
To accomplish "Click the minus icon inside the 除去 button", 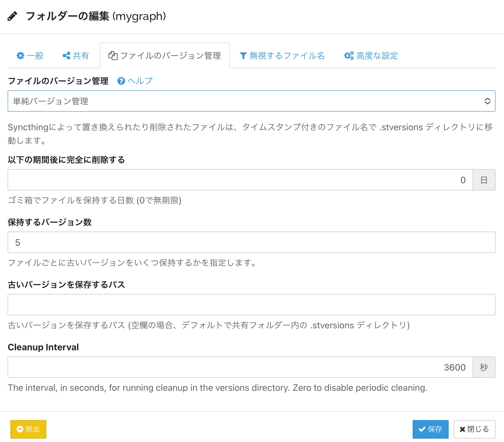I will pos(20,429).
